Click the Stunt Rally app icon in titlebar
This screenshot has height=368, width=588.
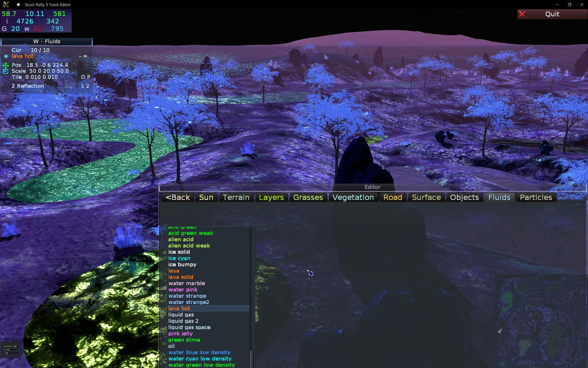[x=6, y=5]
